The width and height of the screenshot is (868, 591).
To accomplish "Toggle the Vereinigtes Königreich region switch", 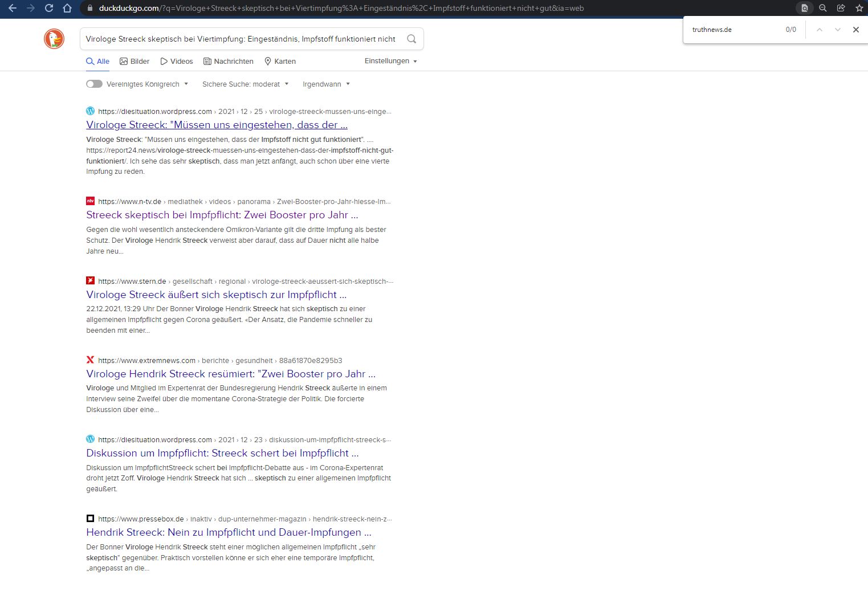I will click(94, 84).
